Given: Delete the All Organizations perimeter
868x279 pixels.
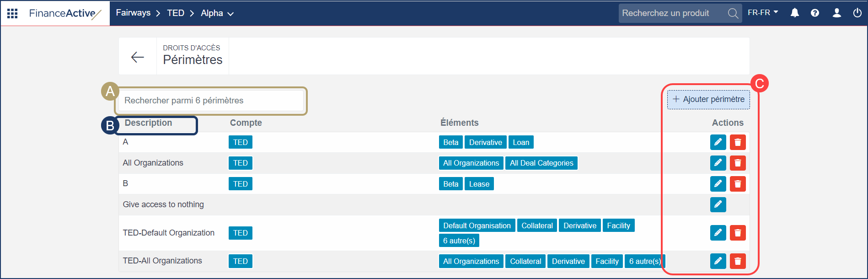Looking at the screenshot, I should (x=738, y=163).
